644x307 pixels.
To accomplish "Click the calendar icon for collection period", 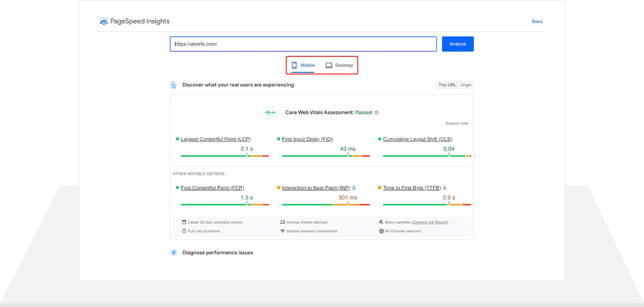I will tap(184, 222).
